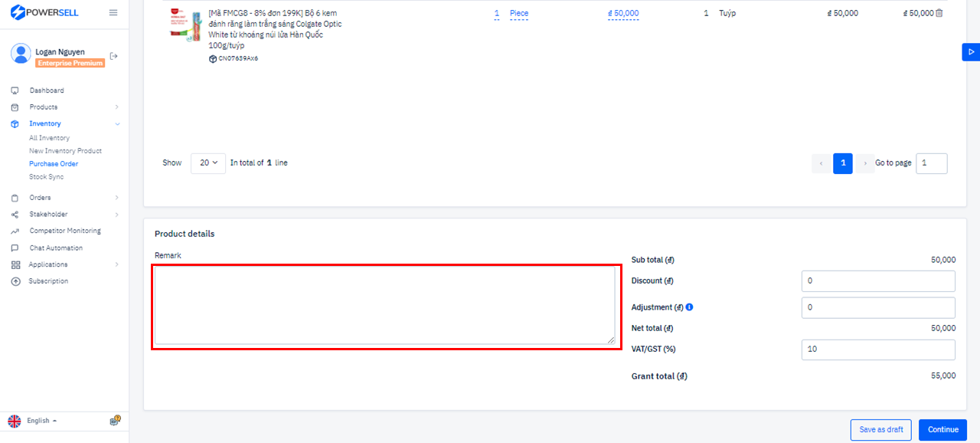The height and width of the screenshot is (443, 980).
Task: Click the VAT/GST percent input field
Action: point(878,349)
